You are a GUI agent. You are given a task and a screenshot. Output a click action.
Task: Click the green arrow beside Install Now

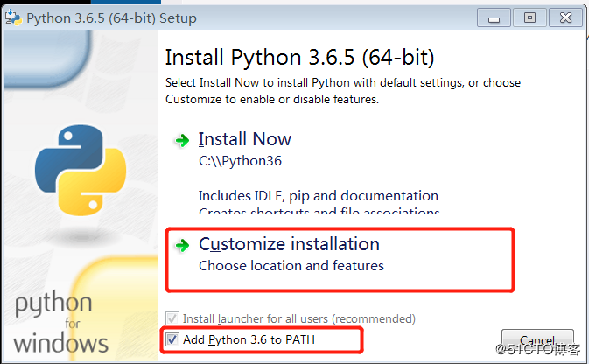point(183,141)
